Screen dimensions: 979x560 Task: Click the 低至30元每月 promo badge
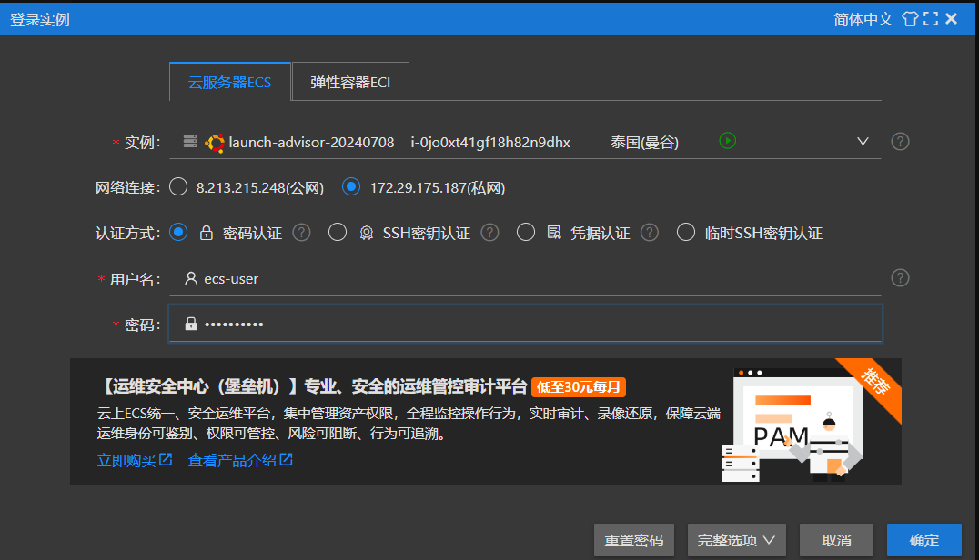578,386
